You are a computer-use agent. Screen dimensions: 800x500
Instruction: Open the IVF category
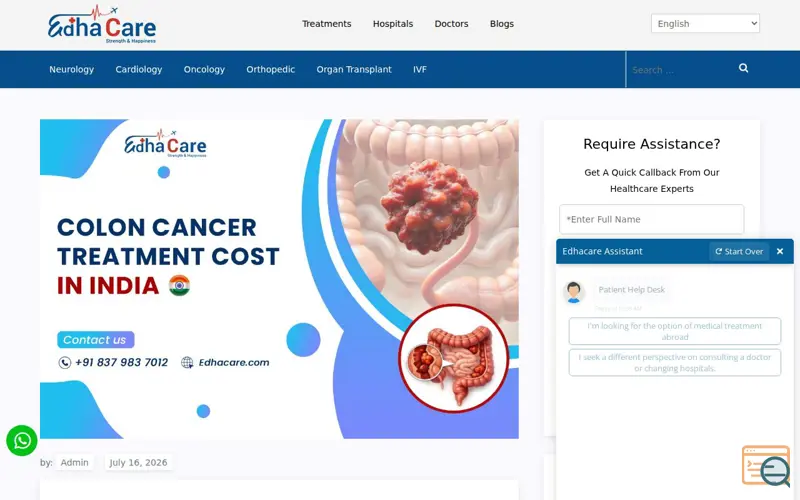coord(419,69)
